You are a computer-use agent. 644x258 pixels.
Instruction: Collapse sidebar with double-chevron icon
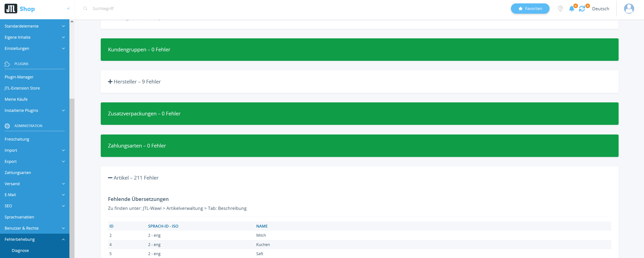68,8
